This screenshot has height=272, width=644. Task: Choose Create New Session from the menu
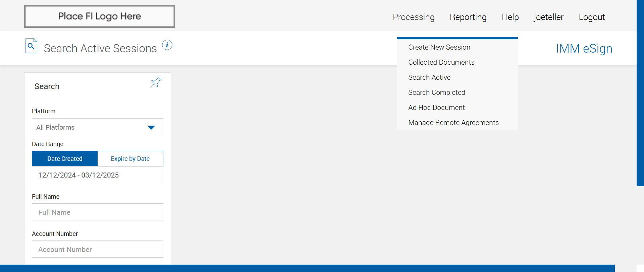(x=439, y=47)
